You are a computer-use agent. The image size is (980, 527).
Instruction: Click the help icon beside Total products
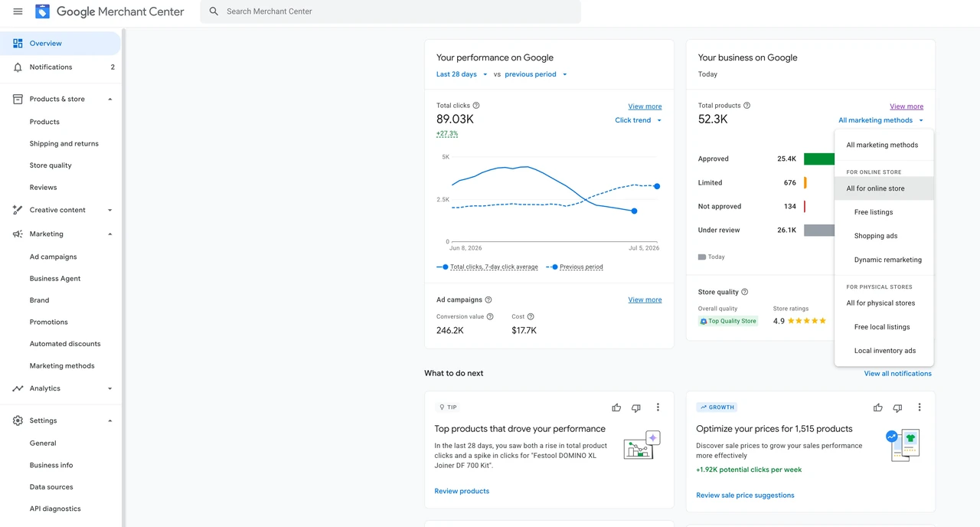747,106
